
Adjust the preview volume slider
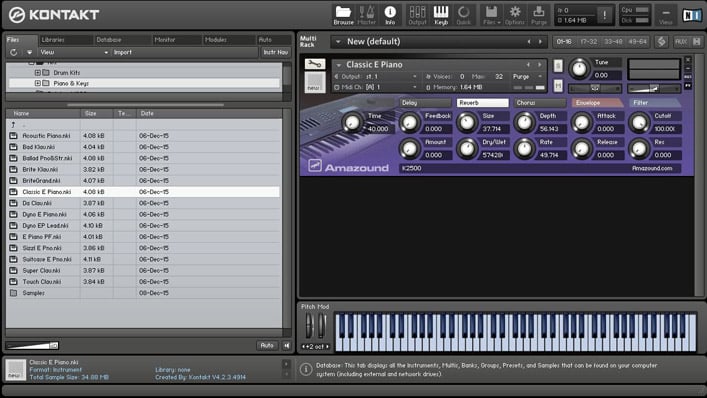pyautogui.click(x=32, y=346)
